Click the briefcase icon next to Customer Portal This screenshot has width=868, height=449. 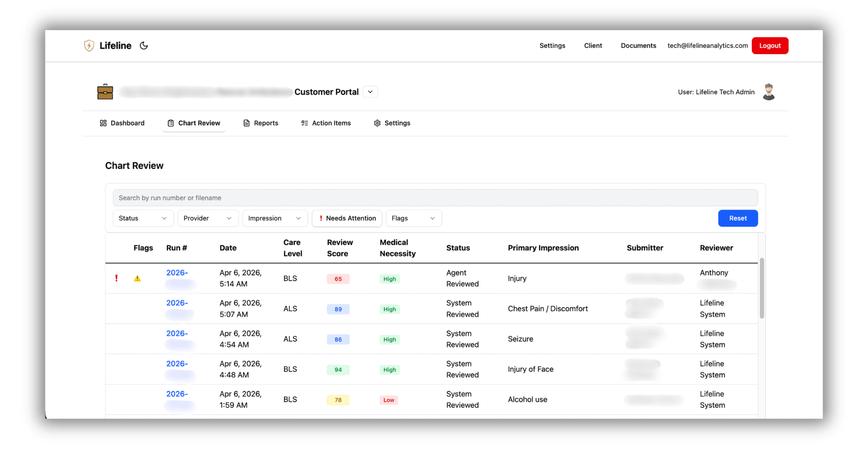click(105, 92)
